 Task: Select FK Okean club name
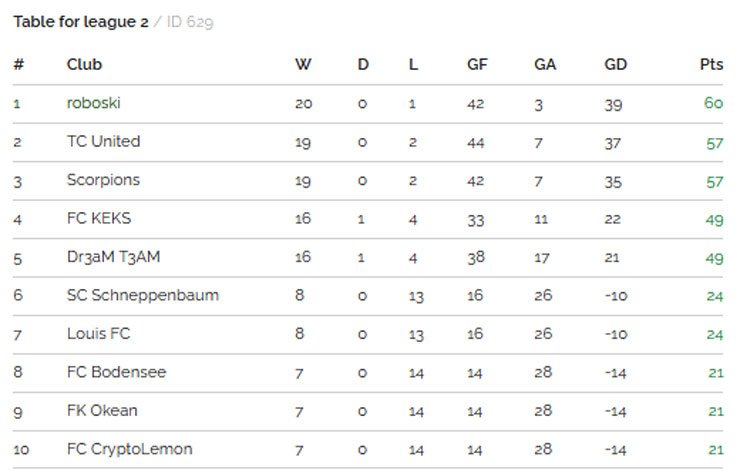point(102,410)
